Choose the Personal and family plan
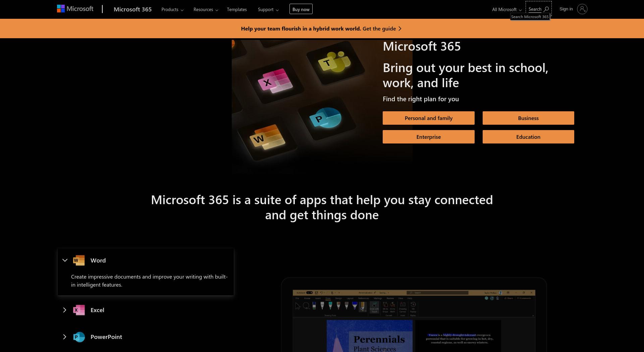Screen dimensions: 644x352 pyautogui.click(x=429, y=118)
